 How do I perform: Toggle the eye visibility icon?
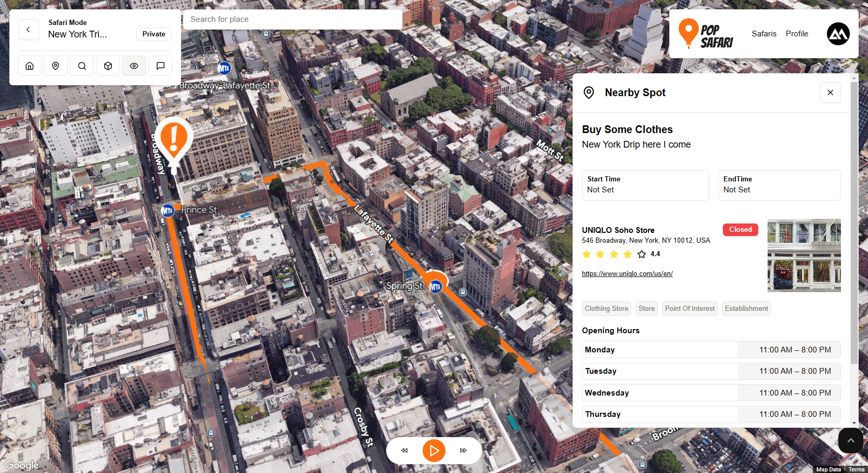click(134, 66)
